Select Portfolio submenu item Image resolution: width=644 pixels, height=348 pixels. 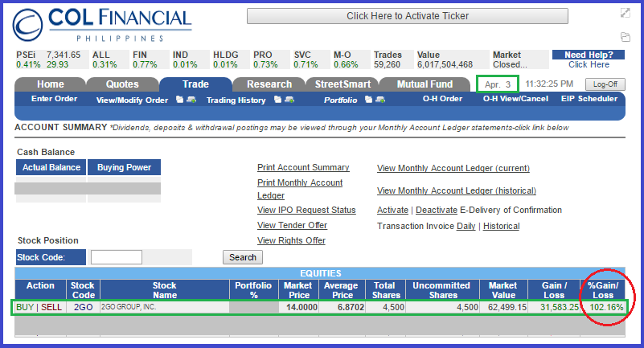[x=340, y=100]
